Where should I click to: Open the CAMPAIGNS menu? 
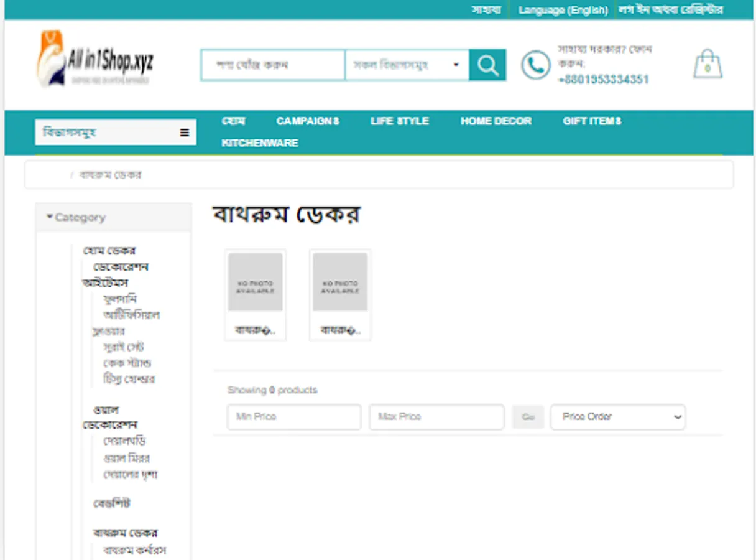[308, 121]
